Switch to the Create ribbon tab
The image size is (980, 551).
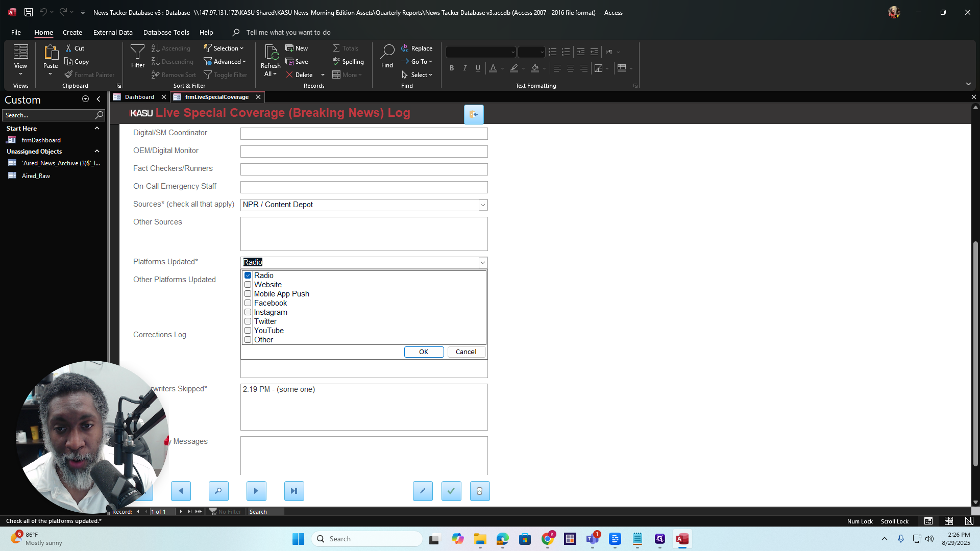point(72,32)
